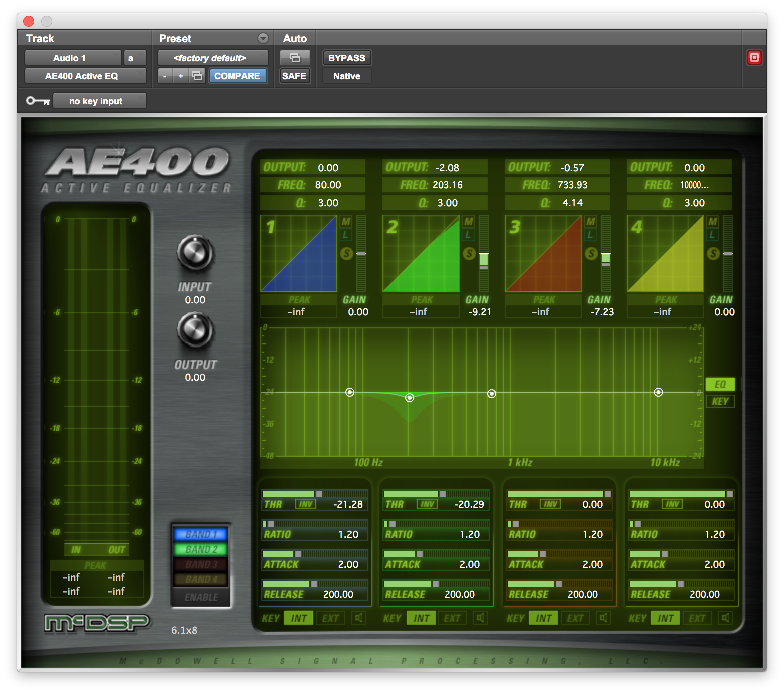Toggle band 1 M mode button
The height and width of the screenshot is (693, 784).
[x=346, y=221]
